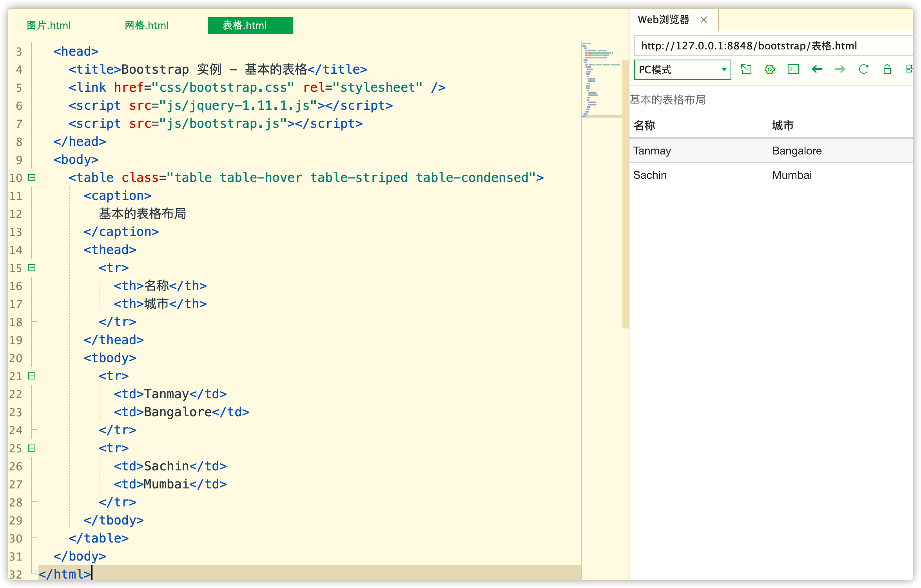
Task: Click the 基本的表格布局 caption in preview
Action: point(668,100)
